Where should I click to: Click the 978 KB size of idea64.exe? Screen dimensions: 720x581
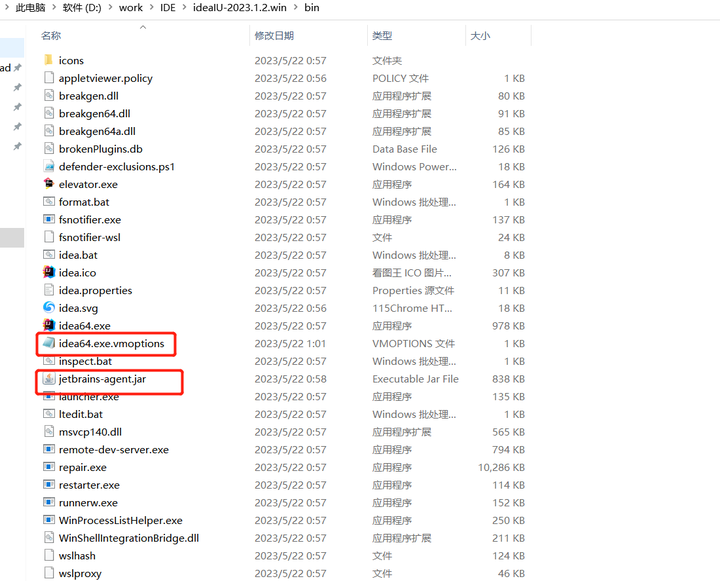[x=508, y=326]
